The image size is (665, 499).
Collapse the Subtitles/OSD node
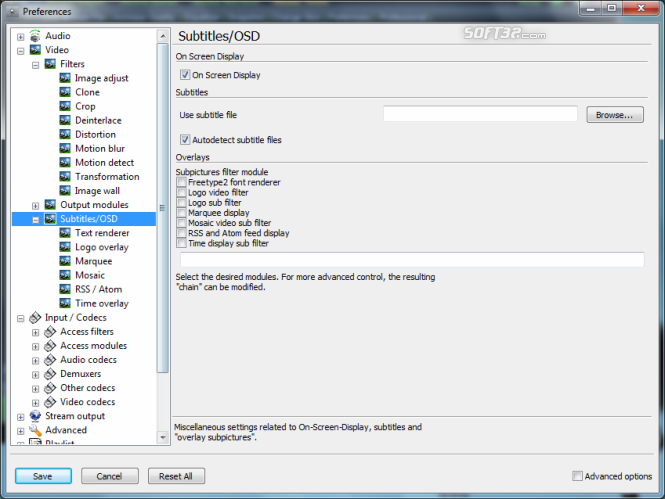tap(36, 220)
